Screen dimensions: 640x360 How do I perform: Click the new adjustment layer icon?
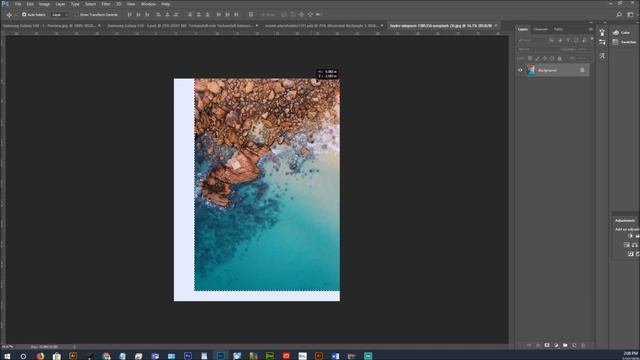click(556, 345)
